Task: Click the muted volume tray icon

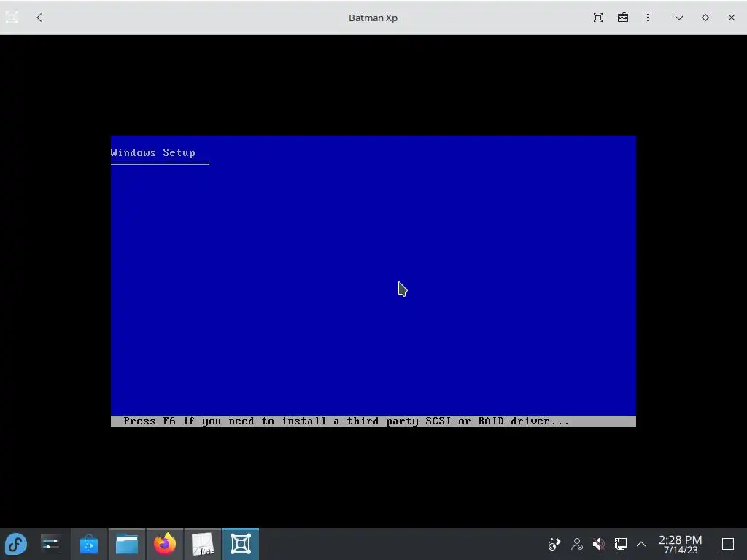Action: [x=599, y=544]
